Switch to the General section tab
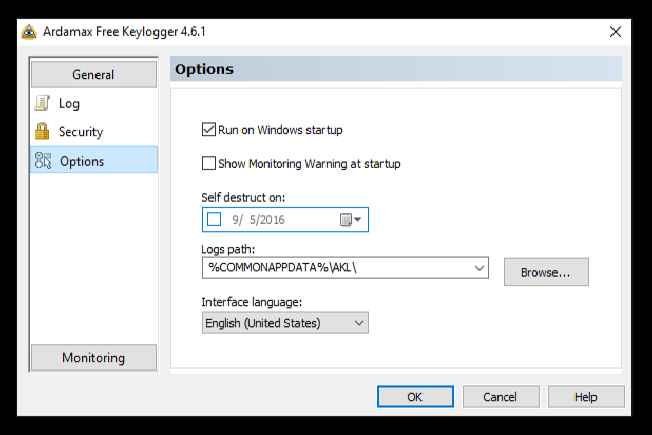Viewport: 652px width, 435px height. click(x=93, y=74)
